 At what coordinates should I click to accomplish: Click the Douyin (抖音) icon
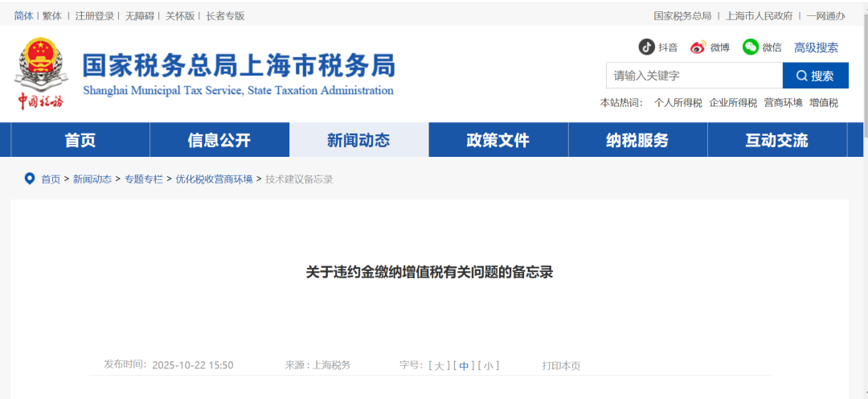(646, 47)
